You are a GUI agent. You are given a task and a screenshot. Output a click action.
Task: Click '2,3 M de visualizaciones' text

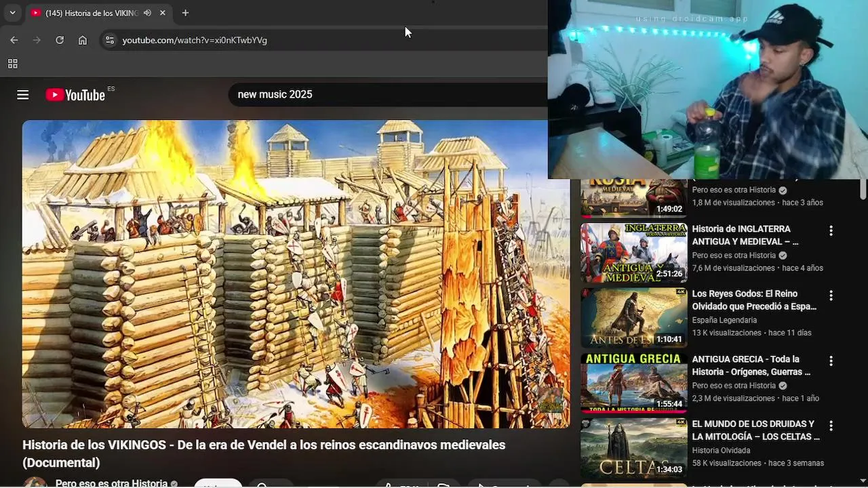[733, 398]
